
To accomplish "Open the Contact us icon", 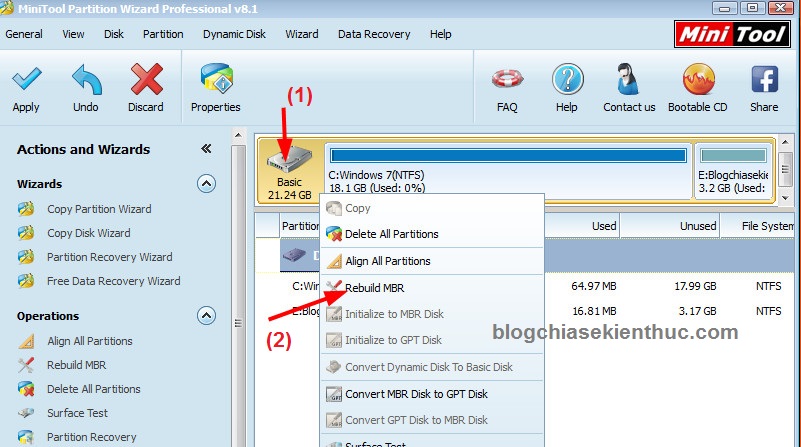I will point(627,79).
